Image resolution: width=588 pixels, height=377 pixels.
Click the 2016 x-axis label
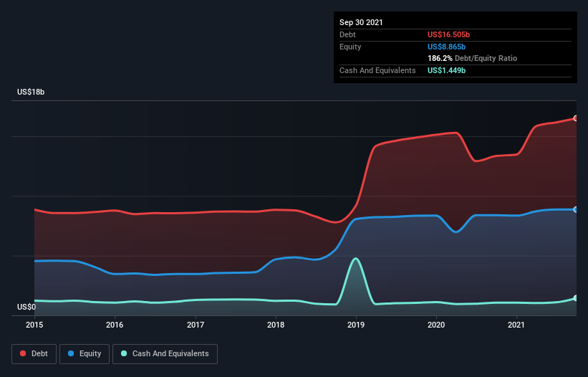(x=115, y=325)
